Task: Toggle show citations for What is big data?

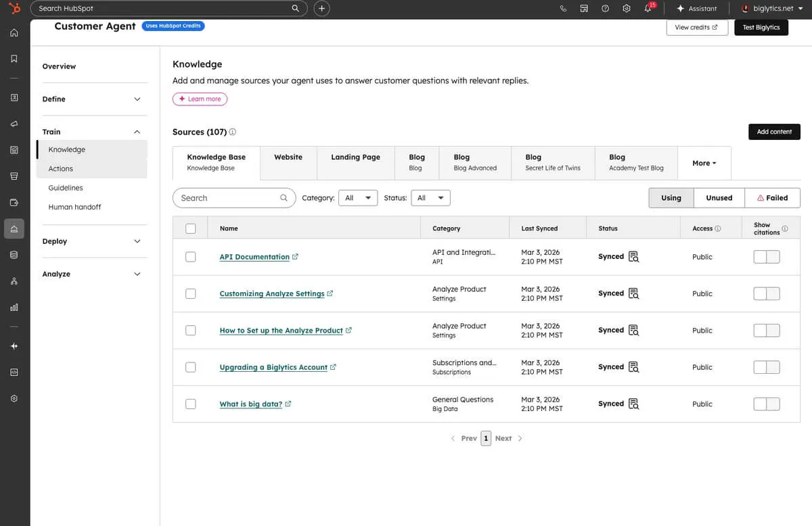Action: 767,404
